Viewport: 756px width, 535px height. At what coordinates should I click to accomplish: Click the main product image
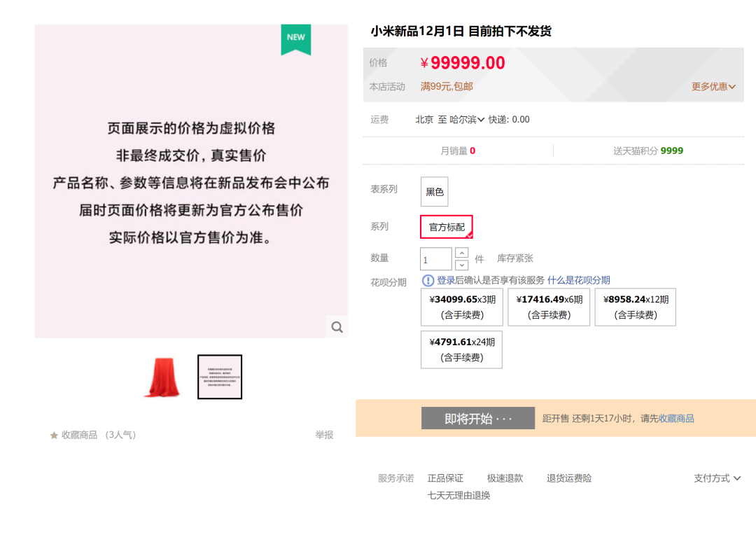pos(191,181)
